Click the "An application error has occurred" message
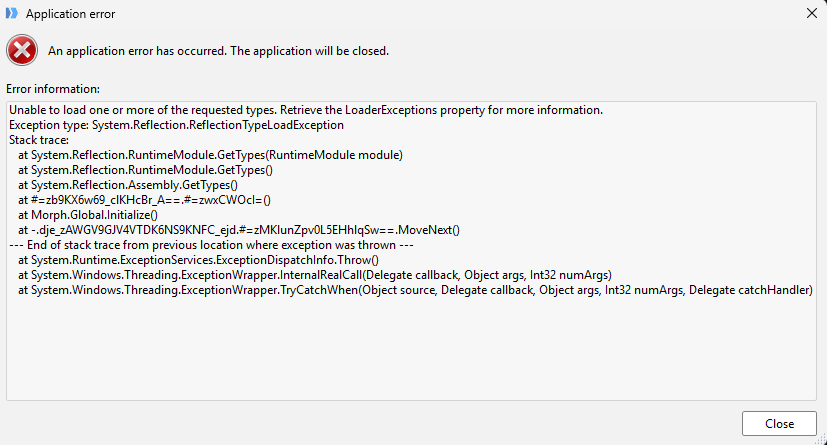827x445 pixels. tap(218, 50)
